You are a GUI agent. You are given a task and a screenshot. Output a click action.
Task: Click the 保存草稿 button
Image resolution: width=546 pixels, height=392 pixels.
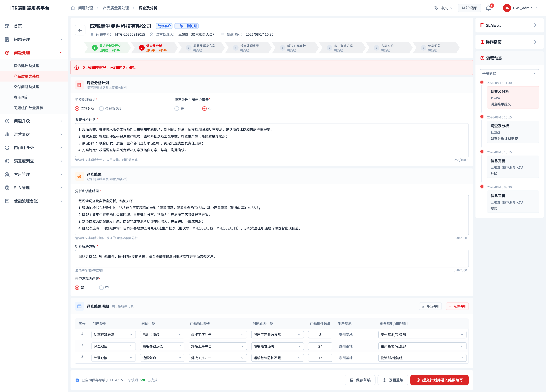360,380
